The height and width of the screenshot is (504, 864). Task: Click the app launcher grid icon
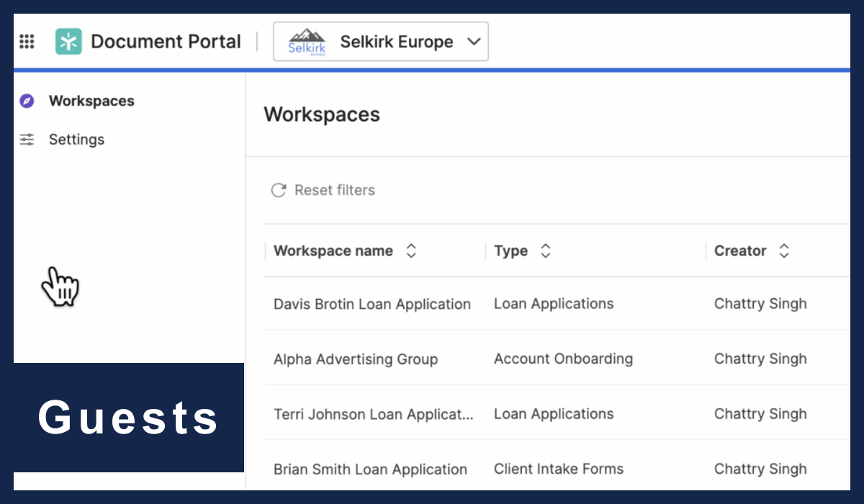tap(27, 41)
